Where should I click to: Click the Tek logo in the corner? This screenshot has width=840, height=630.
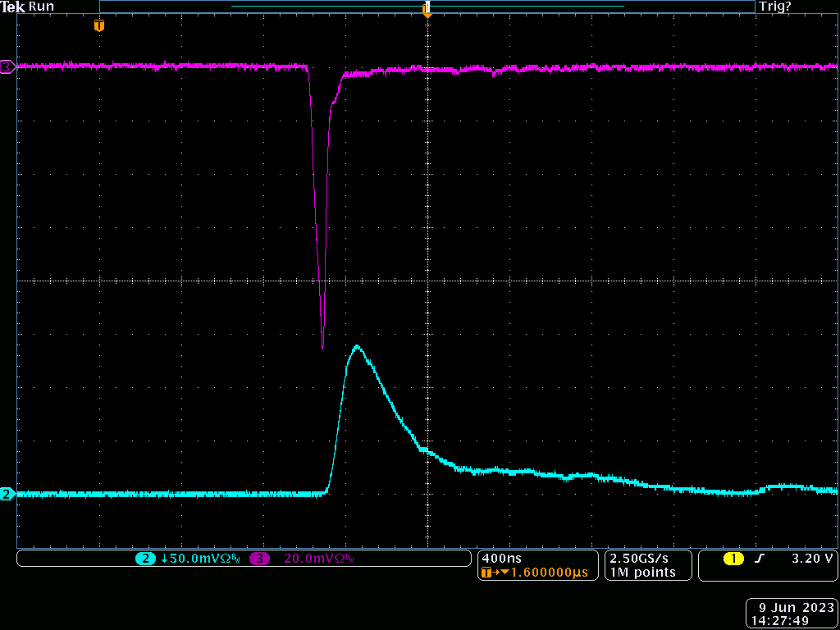pyautogui.click(x=12, y=6)
